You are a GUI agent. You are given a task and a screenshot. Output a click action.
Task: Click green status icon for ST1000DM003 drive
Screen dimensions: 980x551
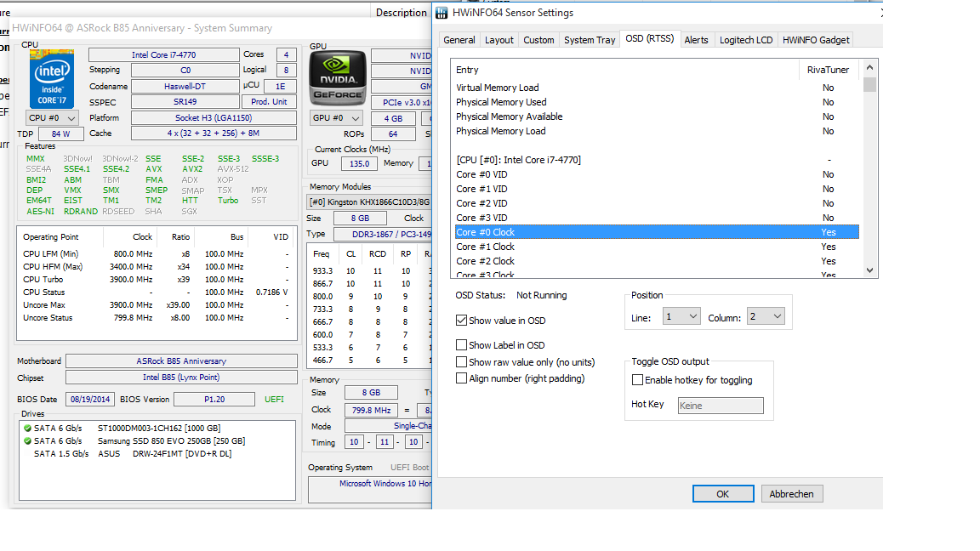coord(27,428)
